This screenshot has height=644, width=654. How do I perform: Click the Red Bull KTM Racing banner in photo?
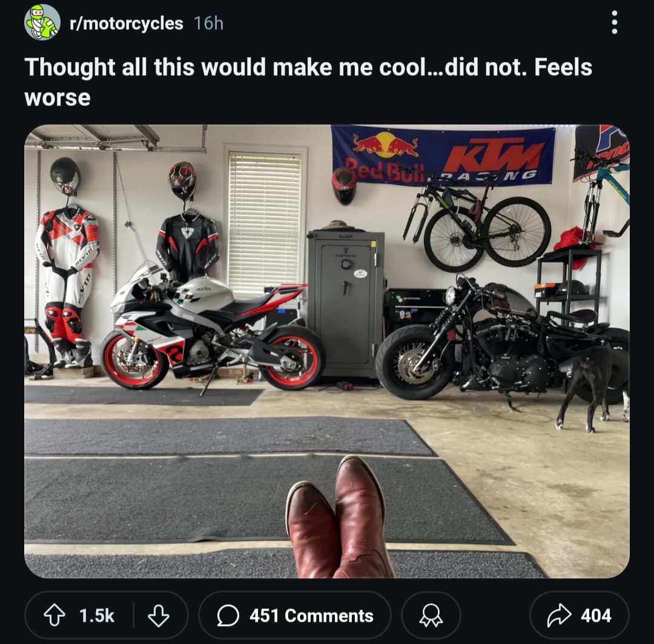[443, 155]
